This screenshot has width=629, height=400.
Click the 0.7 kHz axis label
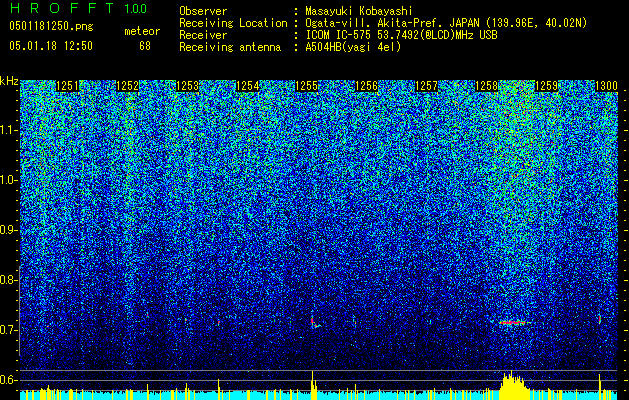tap(9, 330)
